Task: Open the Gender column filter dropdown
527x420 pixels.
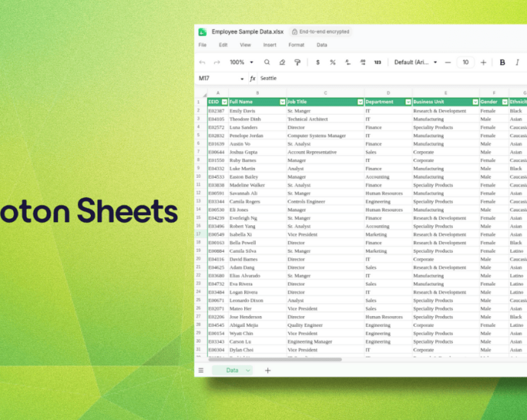Action: coord(505,102)
